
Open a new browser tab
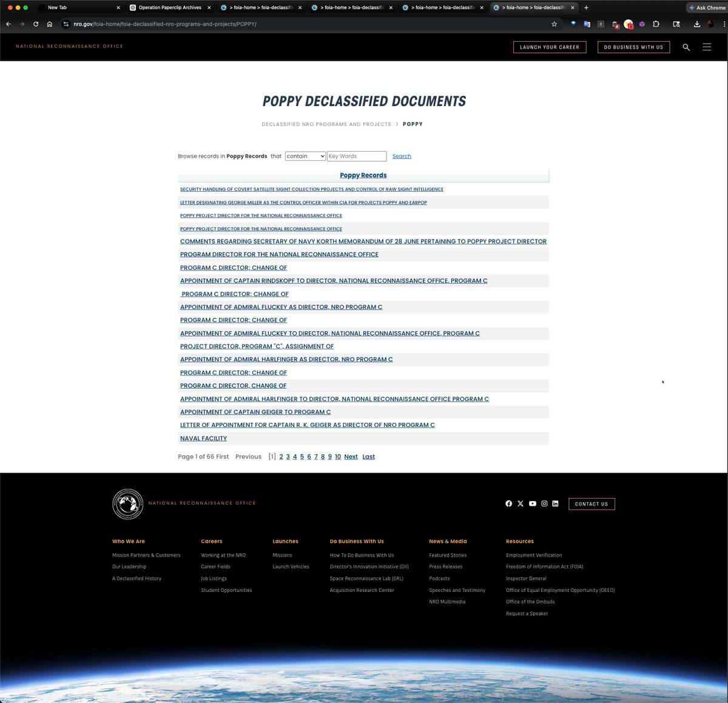[586, 8]
